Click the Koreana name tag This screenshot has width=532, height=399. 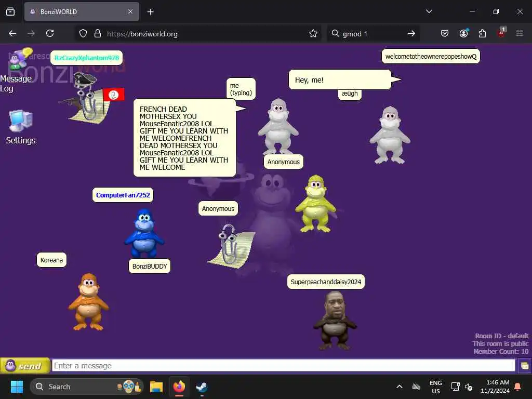click(51, 260)
